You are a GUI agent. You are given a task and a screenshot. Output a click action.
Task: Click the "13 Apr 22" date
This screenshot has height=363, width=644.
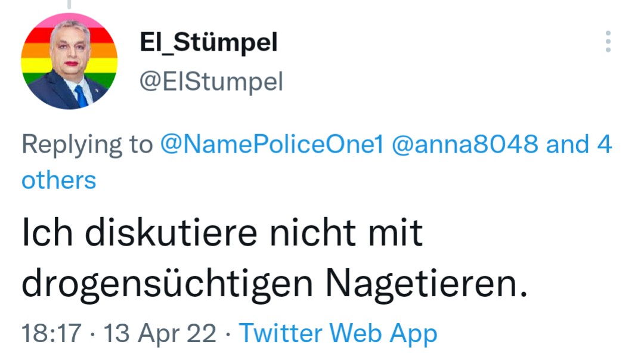pyautogui.click(x=159, y=333)
